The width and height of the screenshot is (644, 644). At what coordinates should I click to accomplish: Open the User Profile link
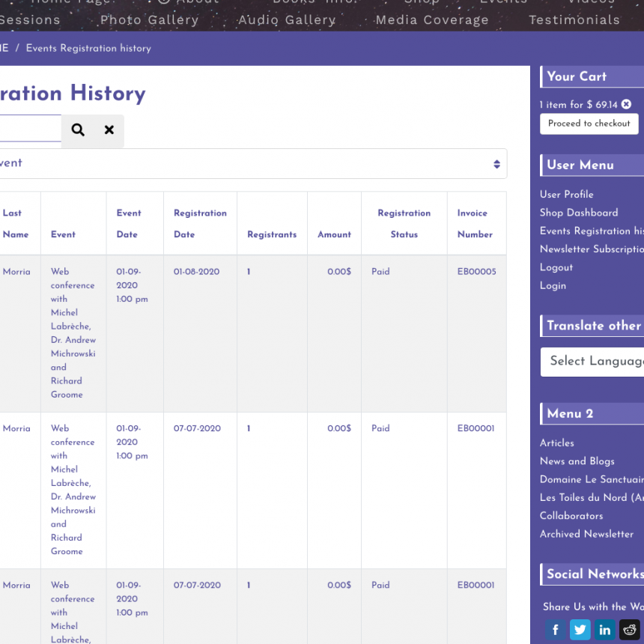(566, 195)
